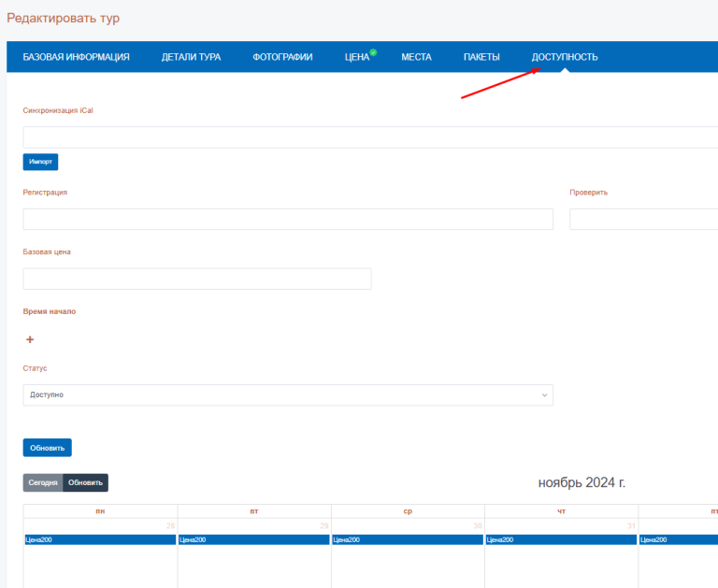718x588 pixels.
Task: Open the Пакеты tab
Action: 481,57
